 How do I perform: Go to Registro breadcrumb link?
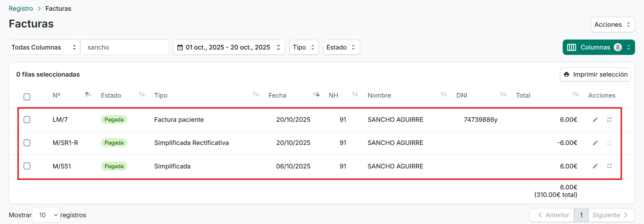pyautogui.click(x=21, y=9)
